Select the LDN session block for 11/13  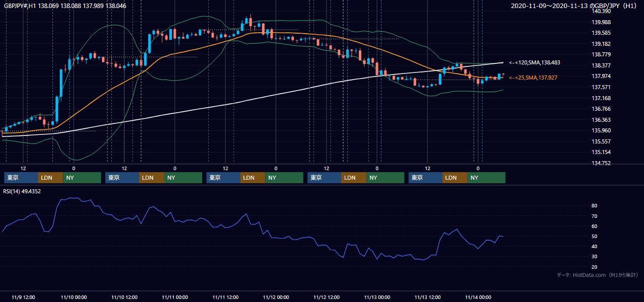(456, 178)
